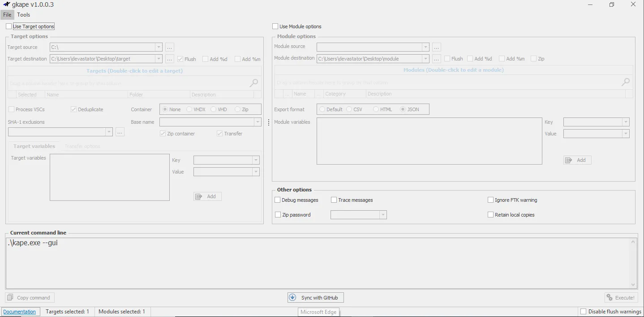Enable Use Module options checkbox
Screen dimensions: 644x317
(275, 26)
